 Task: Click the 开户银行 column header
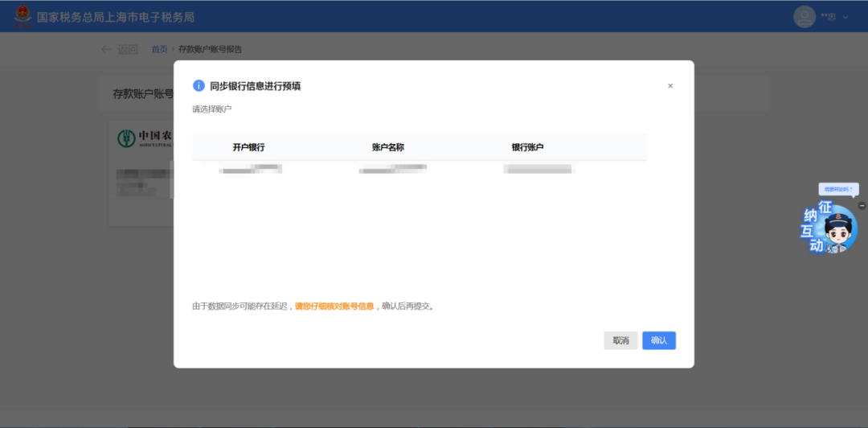point(248,147)
